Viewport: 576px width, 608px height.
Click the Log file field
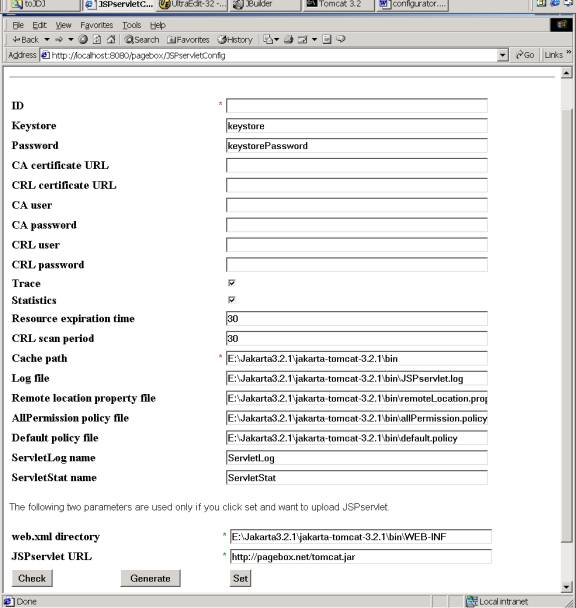click(356, 378)
